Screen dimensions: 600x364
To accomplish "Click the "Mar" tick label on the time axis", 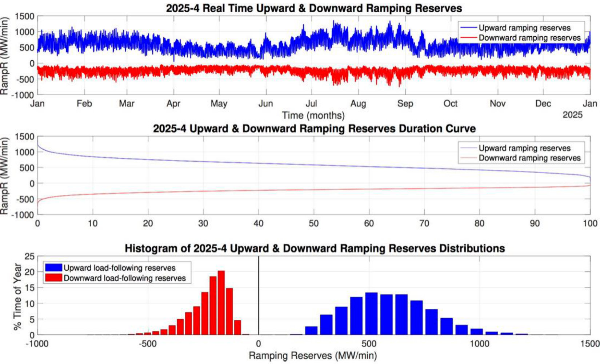I will [127, 104].
